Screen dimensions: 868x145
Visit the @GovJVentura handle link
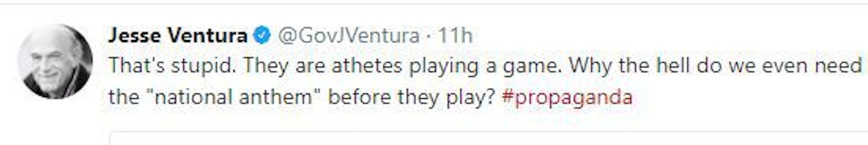tap(349, 36)
